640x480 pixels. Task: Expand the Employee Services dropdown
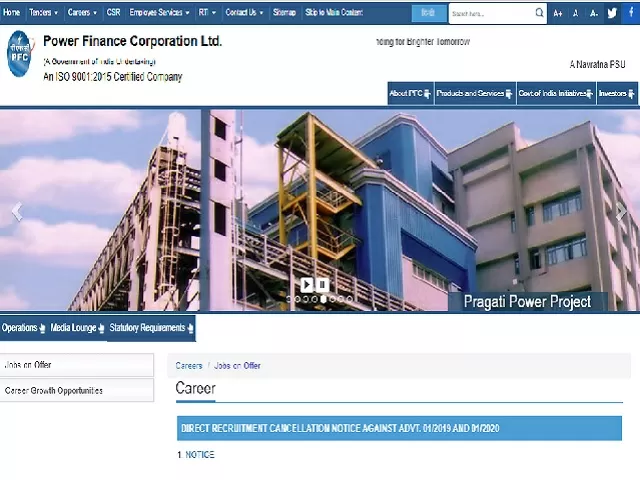(x=159, y=13)
